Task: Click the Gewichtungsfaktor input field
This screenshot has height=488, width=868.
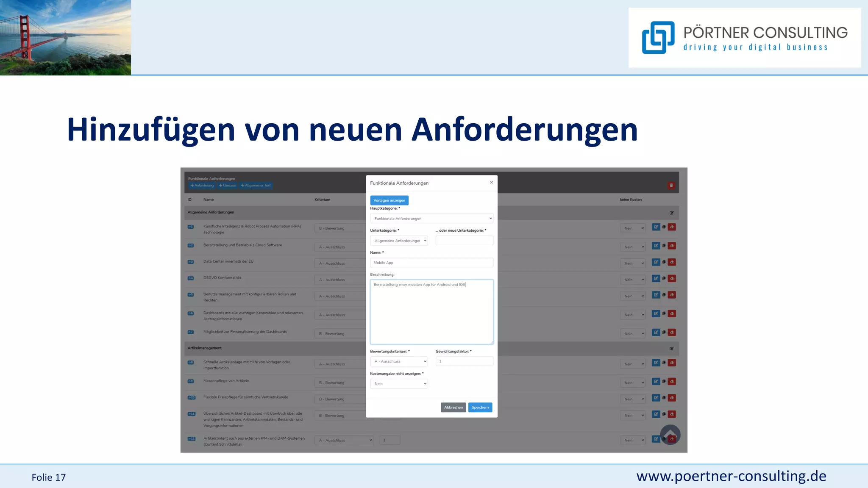Action: [x=464, y=361]
